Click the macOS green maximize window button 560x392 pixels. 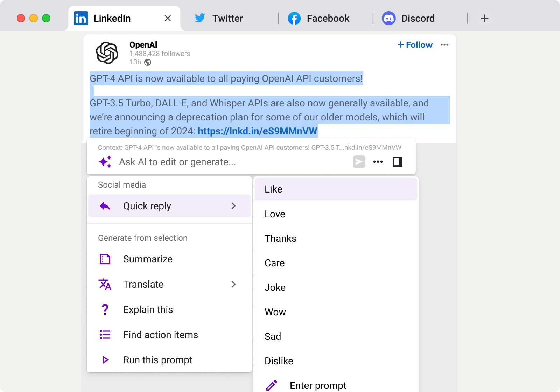46,18
